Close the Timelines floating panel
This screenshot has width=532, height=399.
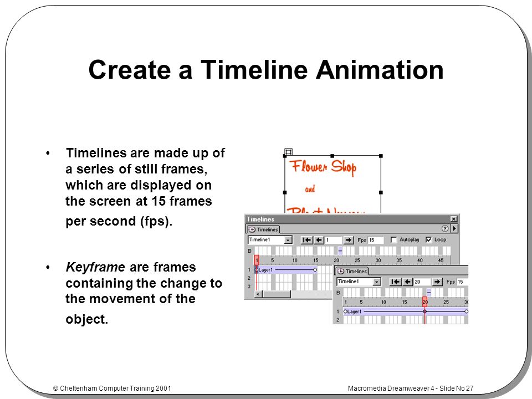(454, 219)
